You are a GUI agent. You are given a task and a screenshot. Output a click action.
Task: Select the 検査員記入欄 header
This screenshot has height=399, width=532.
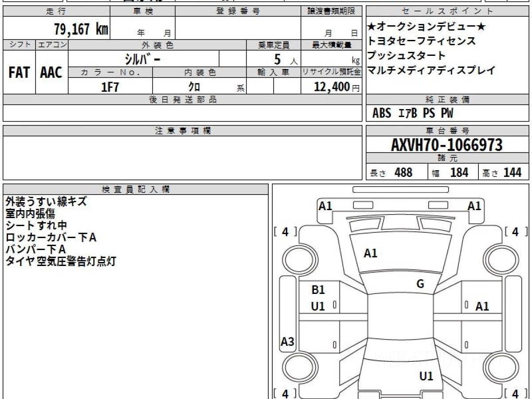point(136,189)
